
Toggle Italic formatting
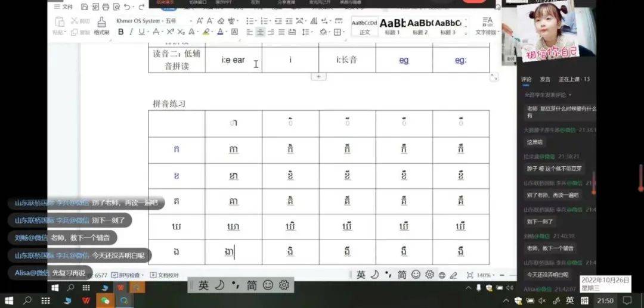coord(131,32)
